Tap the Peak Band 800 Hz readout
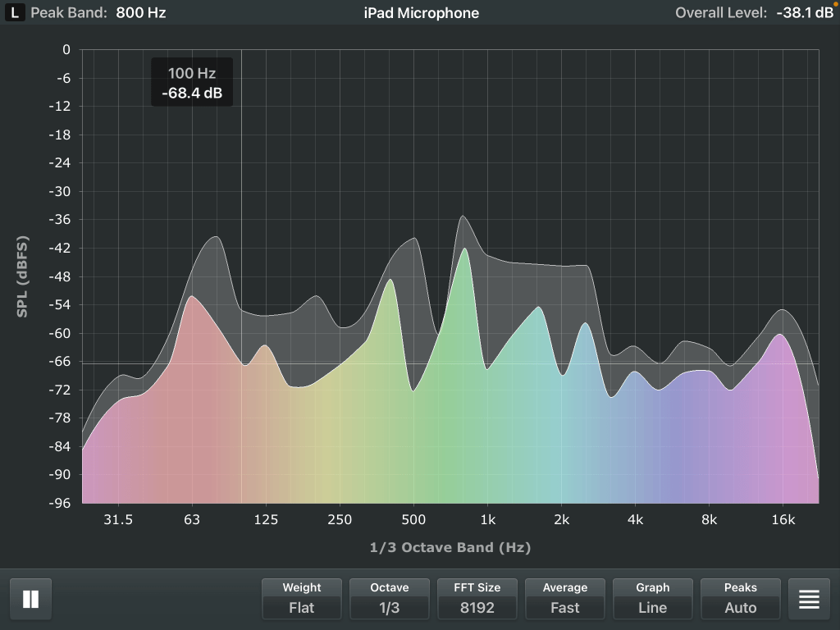The height and width of the screenshot is (630, 840). pyautogui.click(x=98, y=13)
